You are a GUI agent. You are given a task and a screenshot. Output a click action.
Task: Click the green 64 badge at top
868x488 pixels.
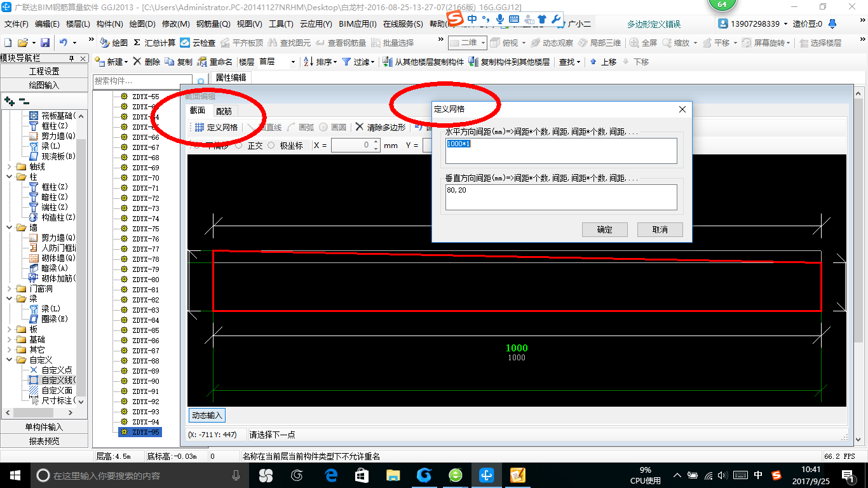pyautogui.click(x=721, y=5)
